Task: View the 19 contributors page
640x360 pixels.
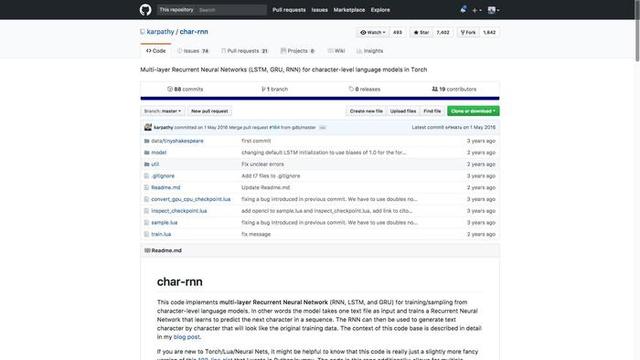Action: click(454, 89)
